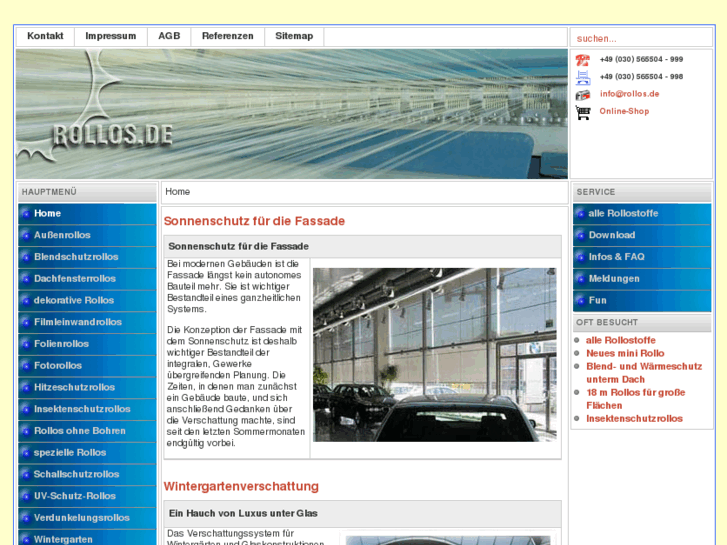This screenshot has height=545, width=727.
Task: Go to Außenrollos category
Action: tap(87, 236)
